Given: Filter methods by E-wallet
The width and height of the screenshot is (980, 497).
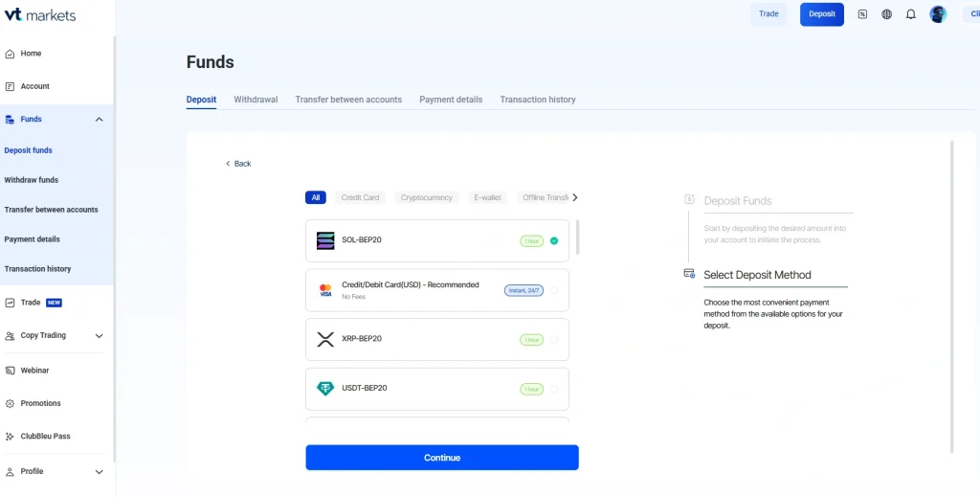Looking at the screenshot, I should click(487, 197).
